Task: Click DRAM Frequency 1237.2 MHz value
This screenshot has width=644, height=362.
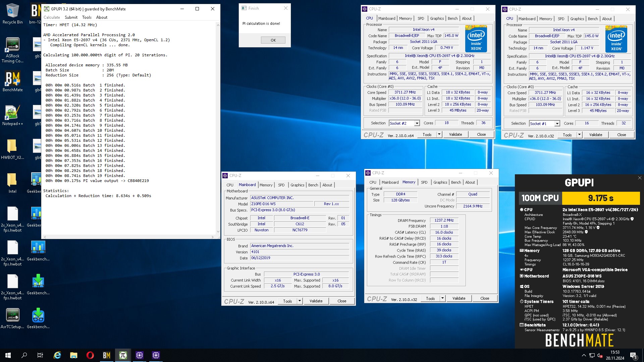Action: coord(444,221)
